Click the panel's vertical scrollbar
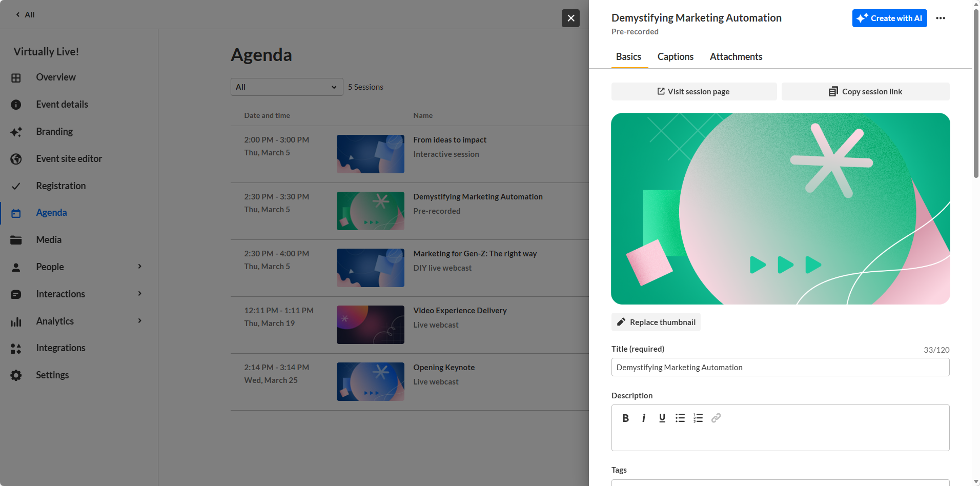Viewport: 980px width, 486px height. coord(976,93)
